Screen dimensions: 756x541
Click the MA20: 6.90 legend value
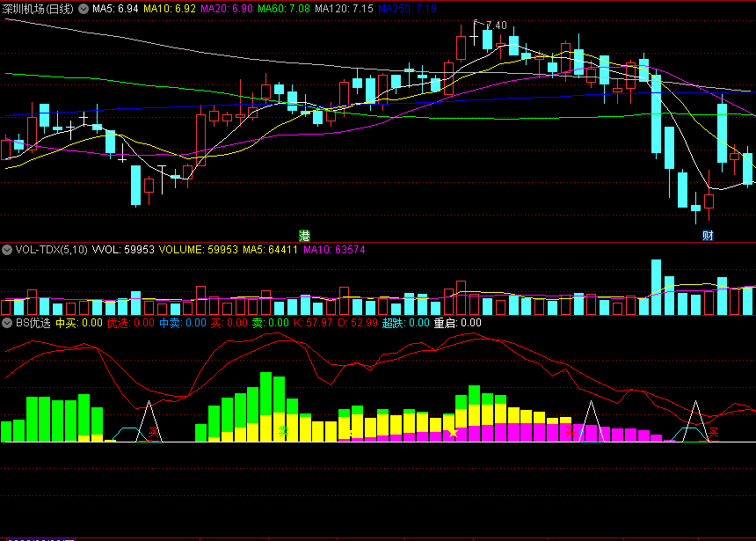pos(227,9)
